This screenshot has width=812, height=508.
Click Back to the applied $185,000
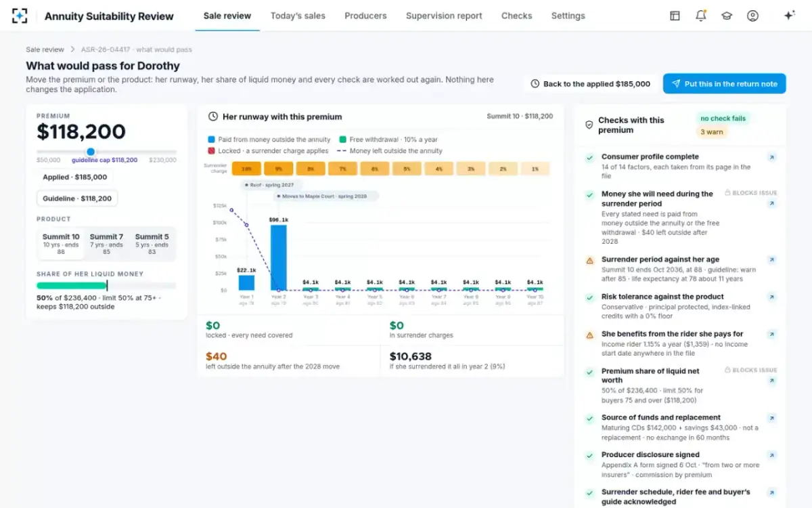(x=591, y=84)
